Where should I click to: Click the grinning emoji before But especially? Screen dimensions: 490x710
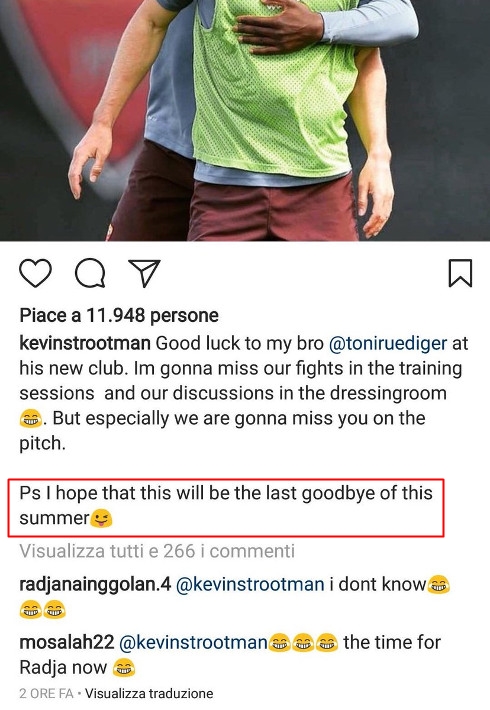(x=31, y=419)
